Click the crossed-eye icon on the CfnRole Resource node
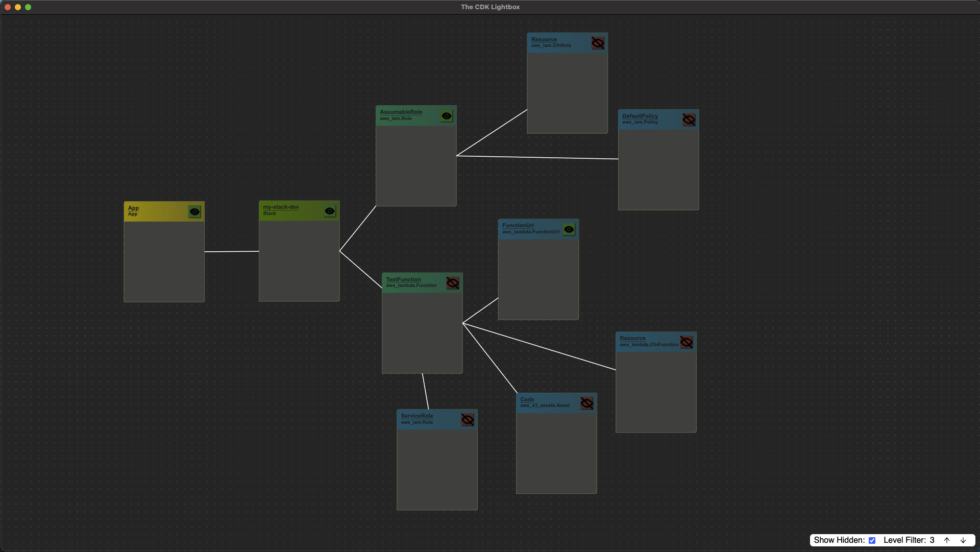 click(x=598, y=43)
